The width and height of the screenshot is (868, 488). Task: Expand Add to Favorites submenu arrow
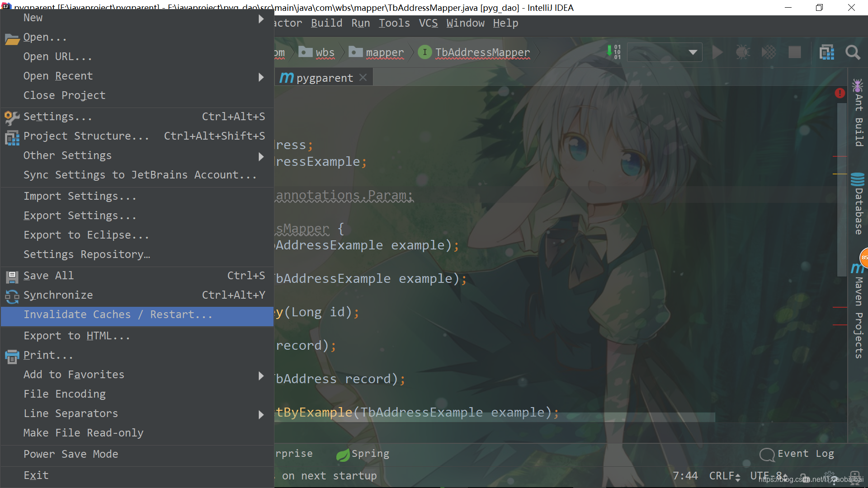coord(261,375)
